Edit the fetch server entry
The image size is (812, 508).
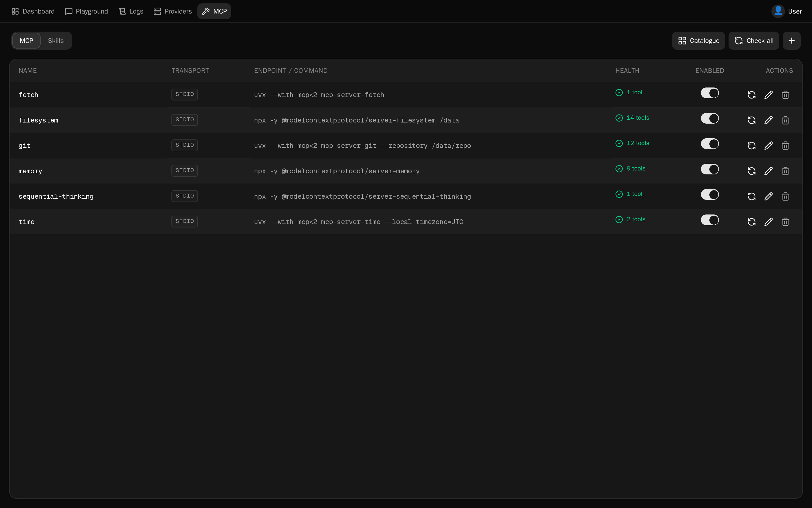[768, 95]
